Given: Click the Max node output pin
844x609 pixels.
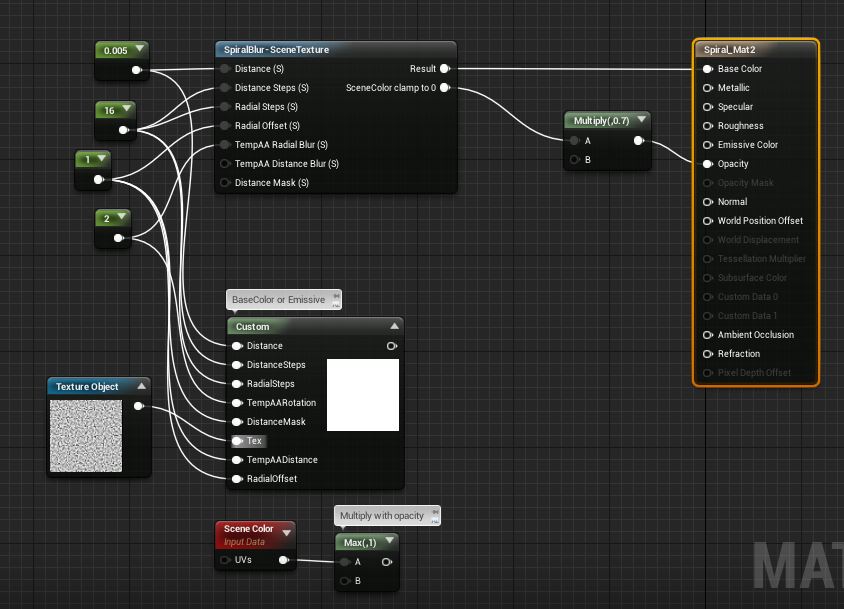Looking at the screenshot, I should pos(386,562).
